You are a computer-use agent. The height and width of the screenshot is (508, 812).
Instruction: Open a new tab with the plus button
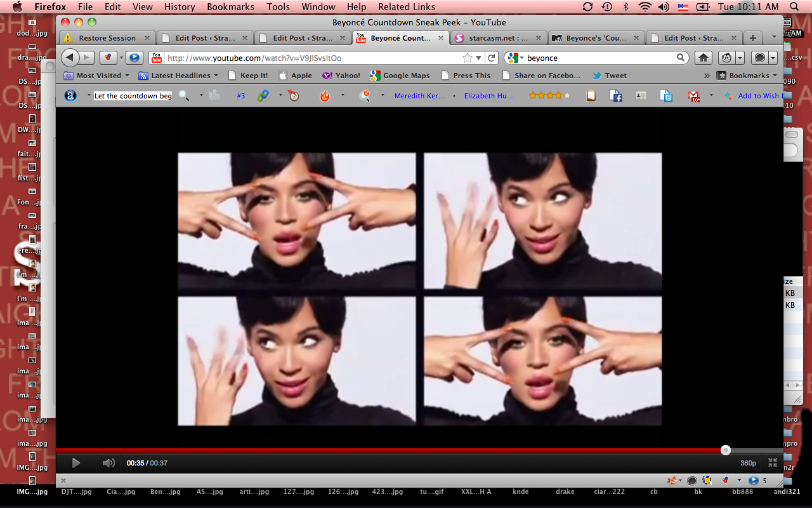coord(752,38)
